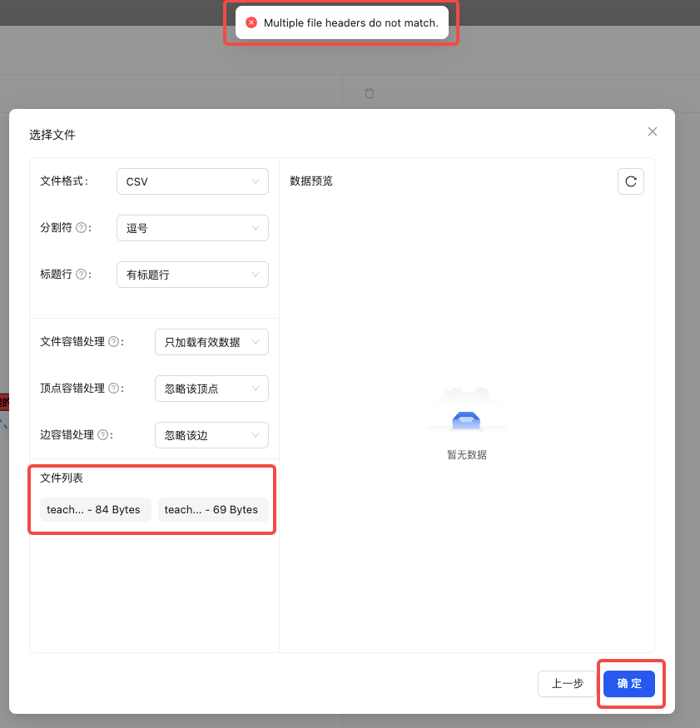Select the 69 Bytes file tag
Viewport: 700px width, 728px height.
click(213, 509)
